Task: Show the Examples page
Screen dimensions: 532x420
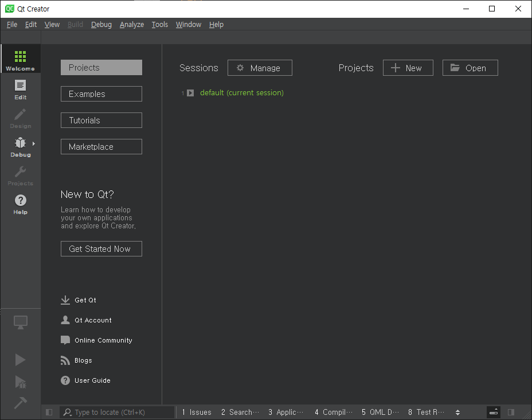Action: [x=101, y=94]
